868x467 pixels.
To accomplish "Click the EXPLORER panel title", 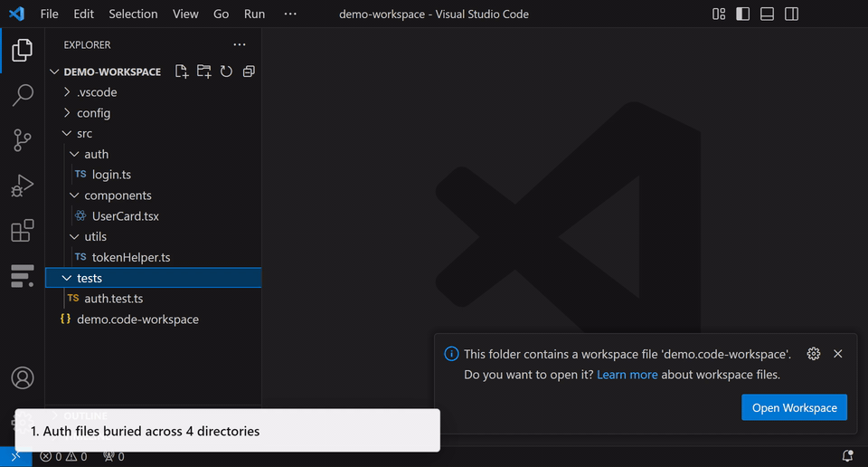I will [x=87, y=45].
